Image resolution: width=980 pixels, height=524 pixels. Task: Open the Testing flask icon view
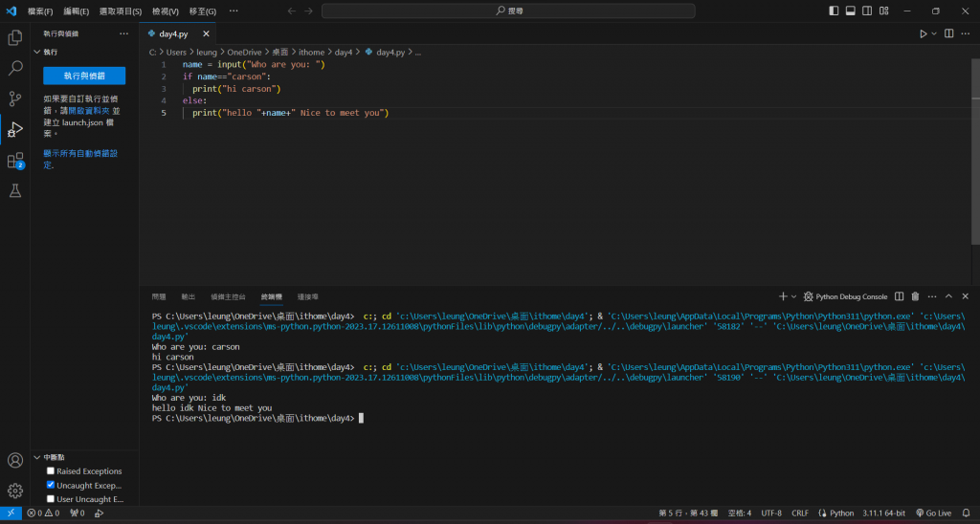pyautogui.click(x=15, y=191)
